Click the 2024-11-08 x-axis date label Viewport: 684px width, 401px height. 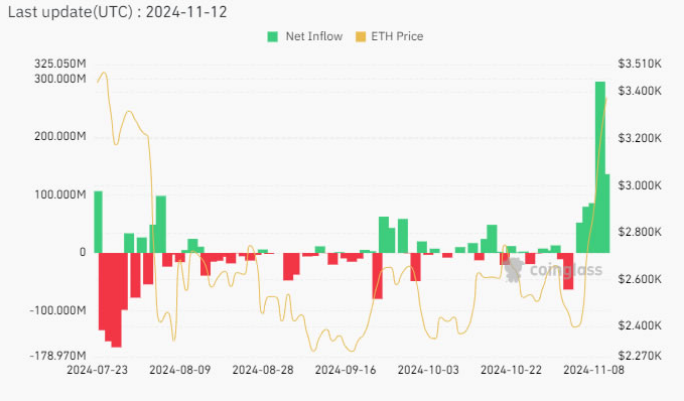click(594, 370)
